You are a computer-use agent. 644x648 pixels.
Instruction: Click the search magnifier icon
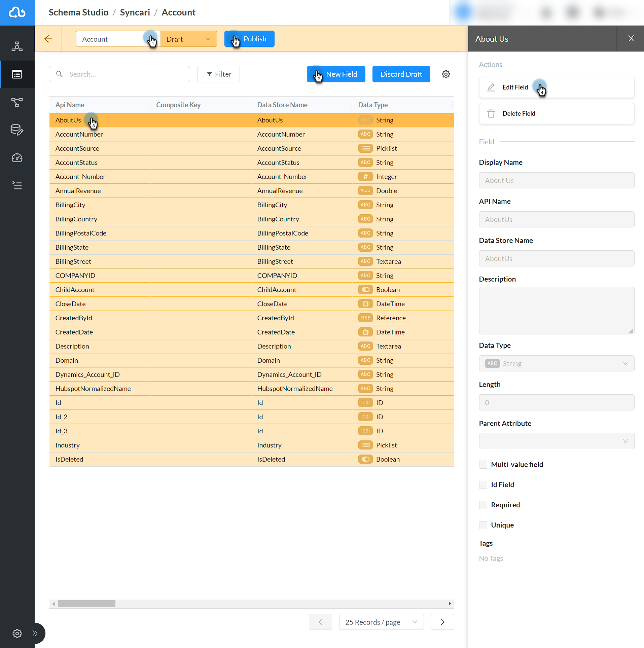(59, 74)
